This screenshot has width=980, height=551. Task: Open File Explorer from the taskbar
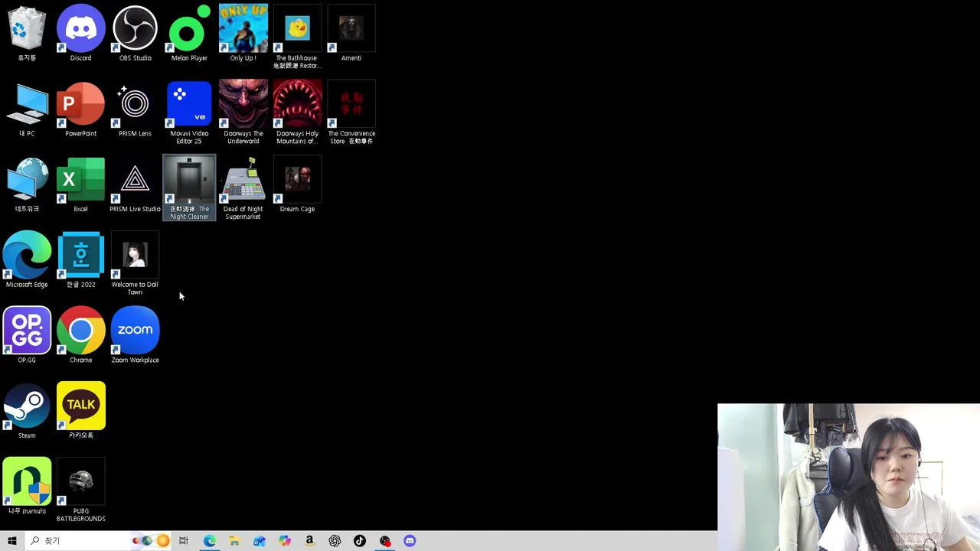click(x=234, y=541)
